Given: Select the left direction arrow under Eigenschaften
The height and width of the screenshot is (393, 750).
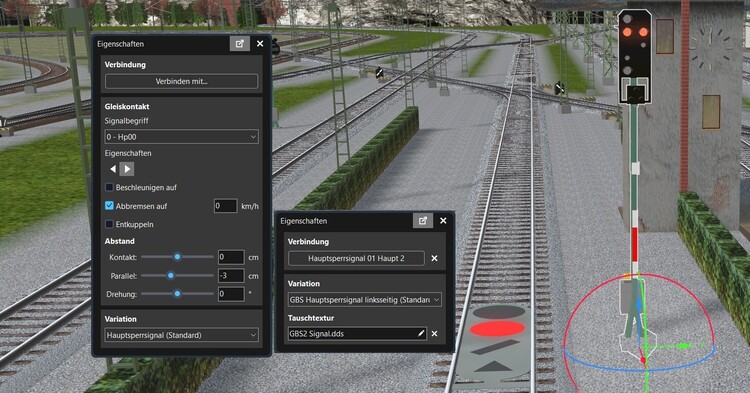Looking at the screenshot, I should (x=113, y=169).
